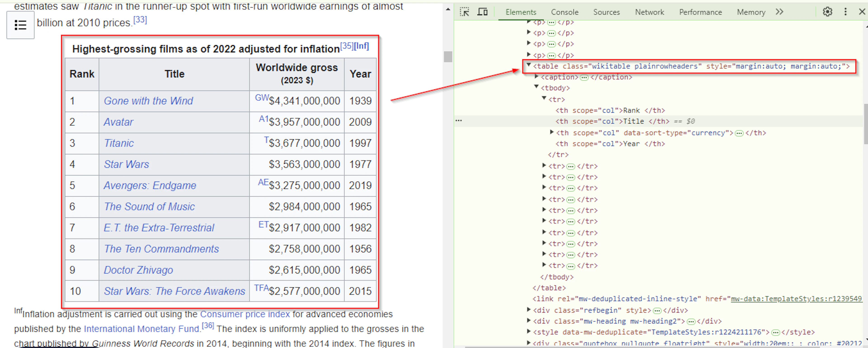
Task: Close the DevTools panel
Action: coord(862,12)
